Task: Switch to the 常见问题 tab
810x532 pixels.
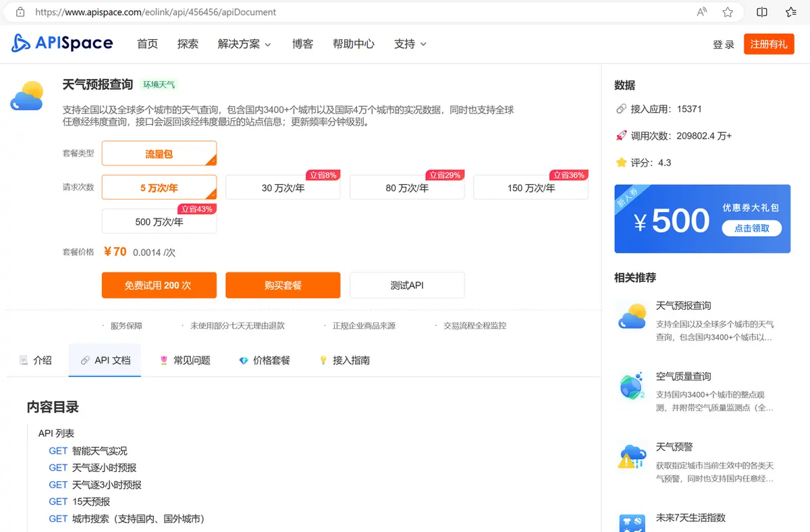Action: pos(185,361)
